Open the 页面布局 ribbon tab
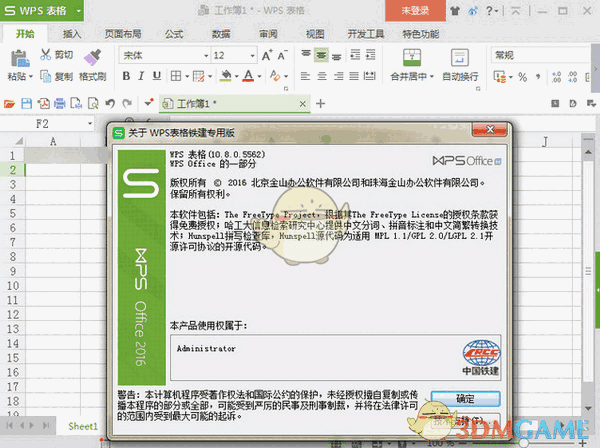The width and height of the screenshot is (600, 448). click(x=123, y=34)
